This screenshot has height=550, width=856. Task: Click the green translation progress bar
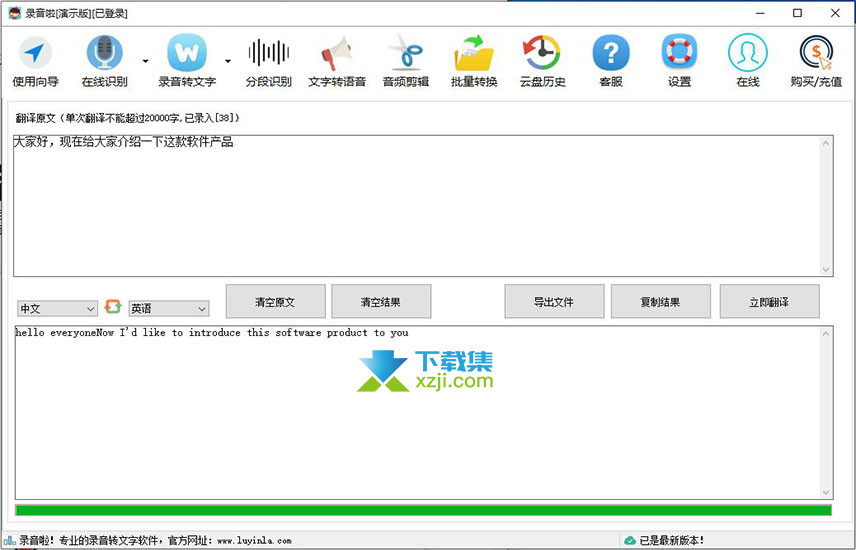click(x=424, y=510)
